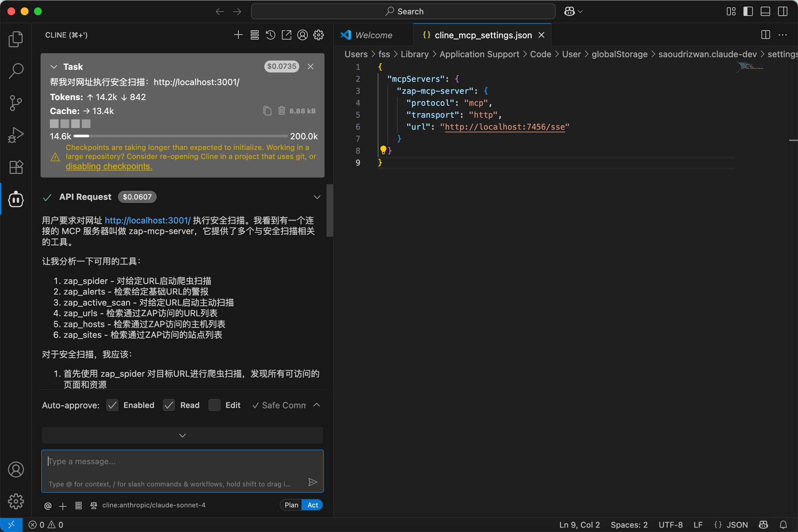Viewport: 798px width, 532px height.
Task: Expand collapsed bar above message box
Action: click(182, 435)
